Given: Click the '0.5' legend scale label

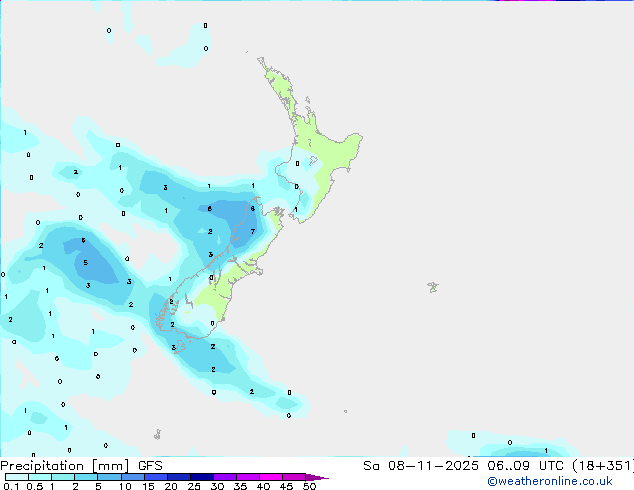Looking at the screenshot, I should tap(34, 486).
